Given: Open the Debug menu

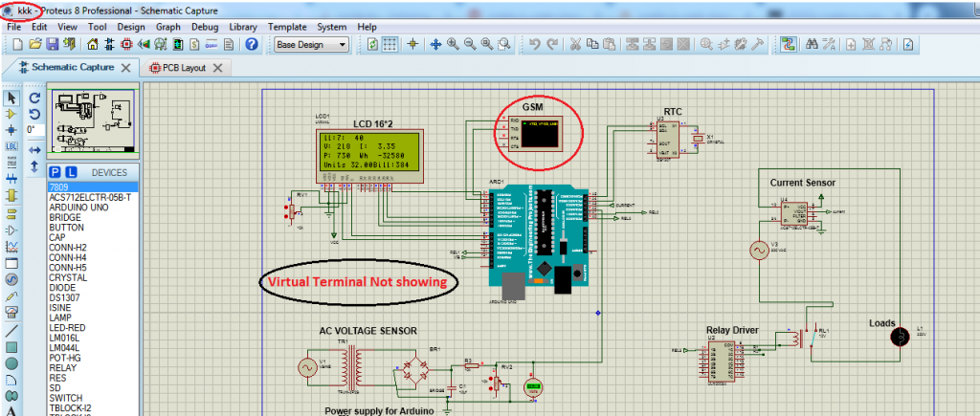Looking at the screenshot, I should (205, 27).
